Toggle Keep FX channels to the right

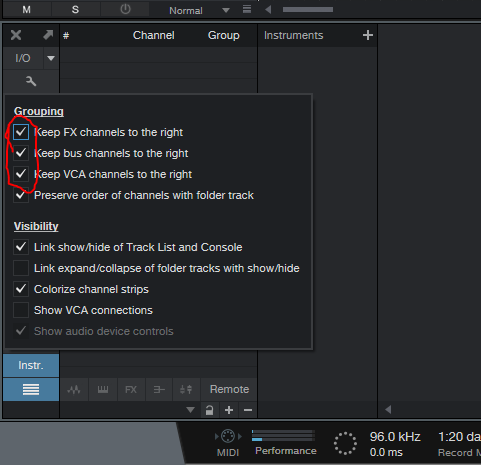[x=21, y=132]
